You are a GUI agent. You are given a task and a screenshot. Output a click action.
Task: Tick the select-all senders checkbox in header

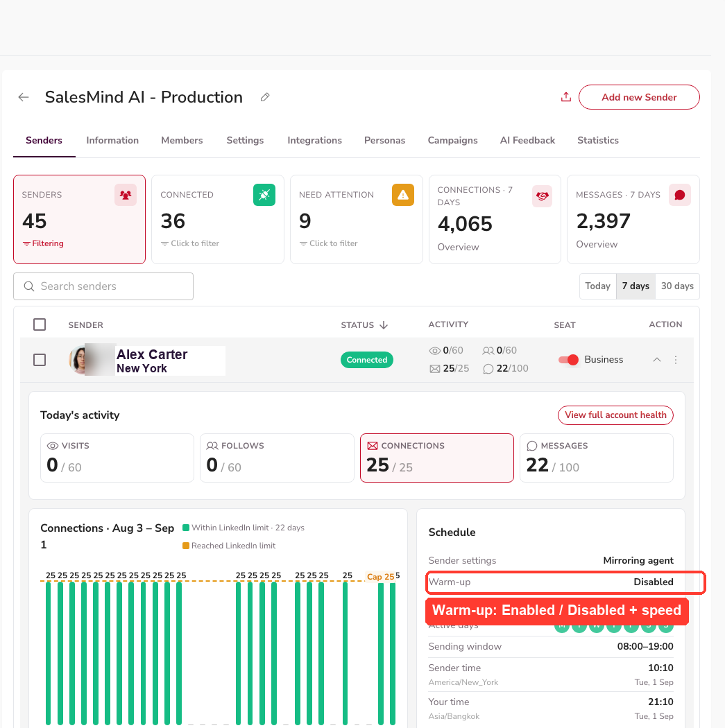point(40,324)
